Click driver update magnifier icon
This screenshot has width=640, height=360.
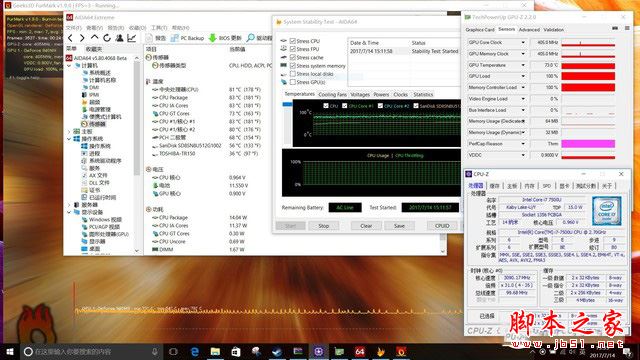tap(250, 38)
